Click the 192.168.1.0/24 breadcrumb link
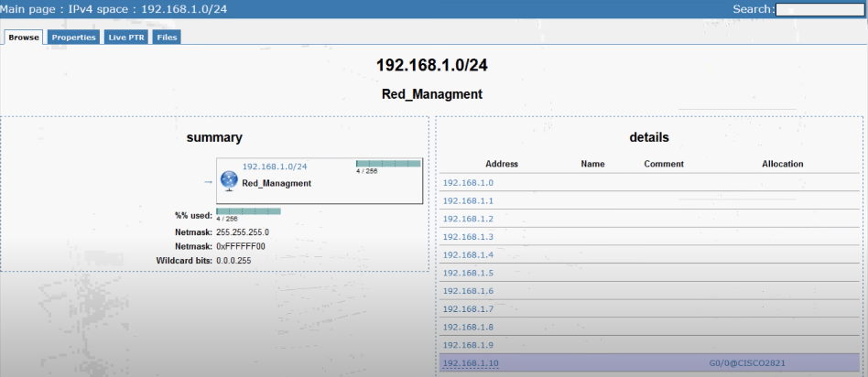Screen dimensions: 868x377 [x=184, y=9]
